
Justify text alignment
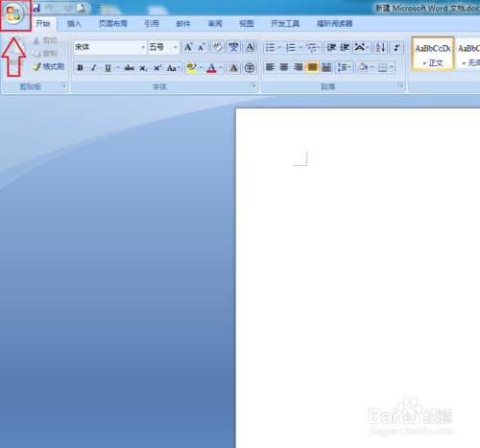coord(312,67)
